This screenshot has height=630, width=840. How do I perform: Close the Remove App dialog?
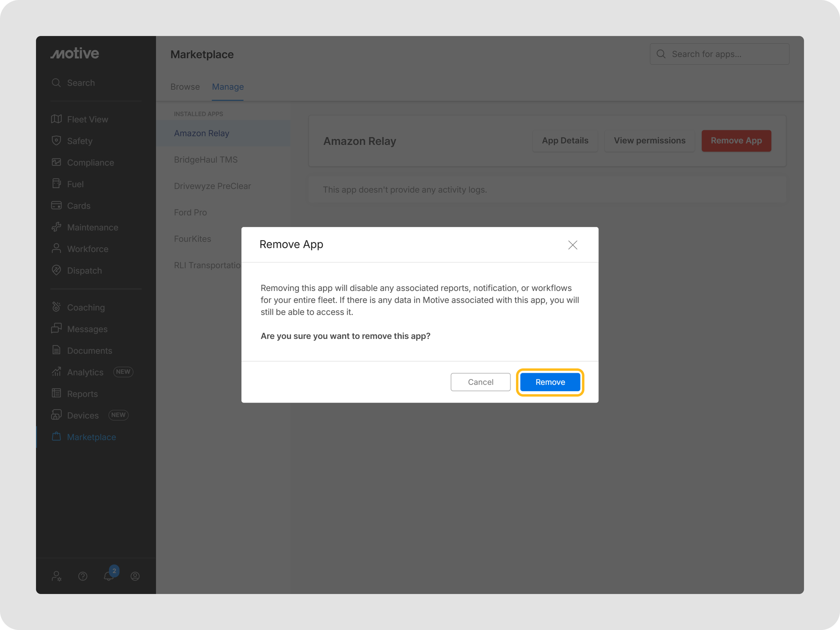click(572, 245)
